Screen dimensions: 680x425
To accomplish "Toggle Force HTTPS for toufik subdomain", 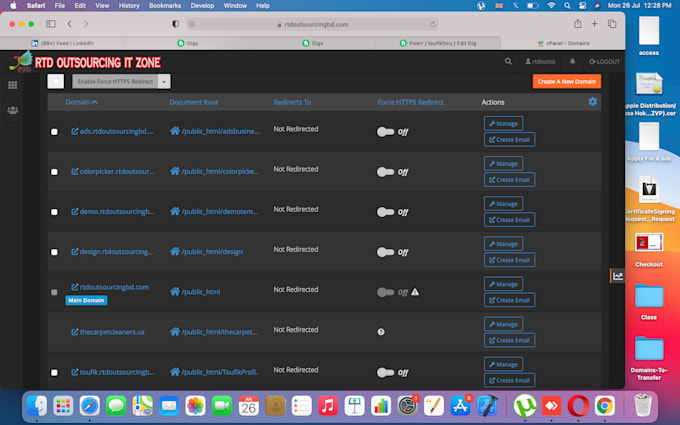I will pyautogui.click(x=385, y=373).
